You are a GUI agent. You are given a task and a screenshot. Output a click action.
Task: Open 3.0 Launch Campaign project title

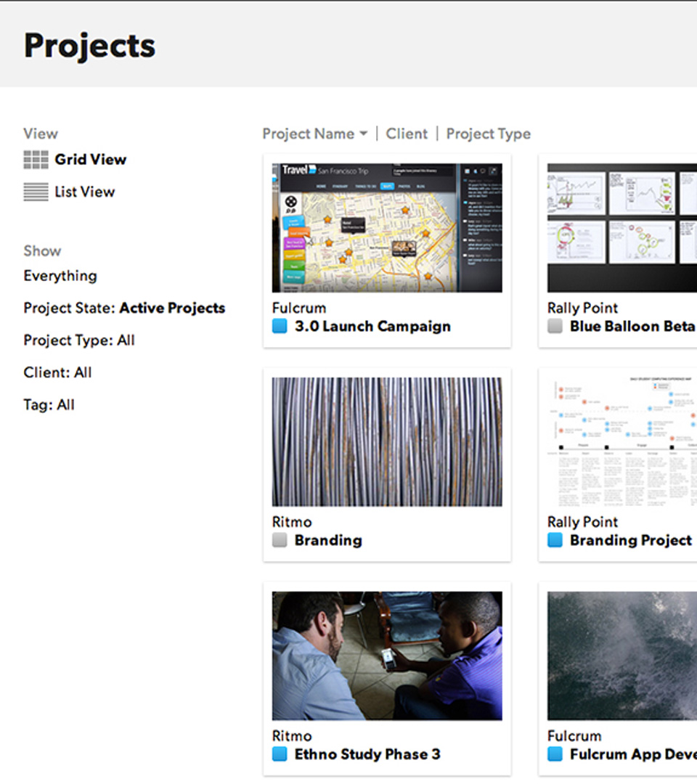372,327
